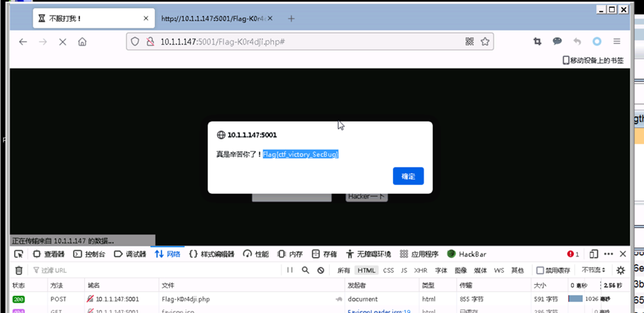The image size is (644, 313).
Task: Toggle responsive design mode icon
Action: click(593, 254)
